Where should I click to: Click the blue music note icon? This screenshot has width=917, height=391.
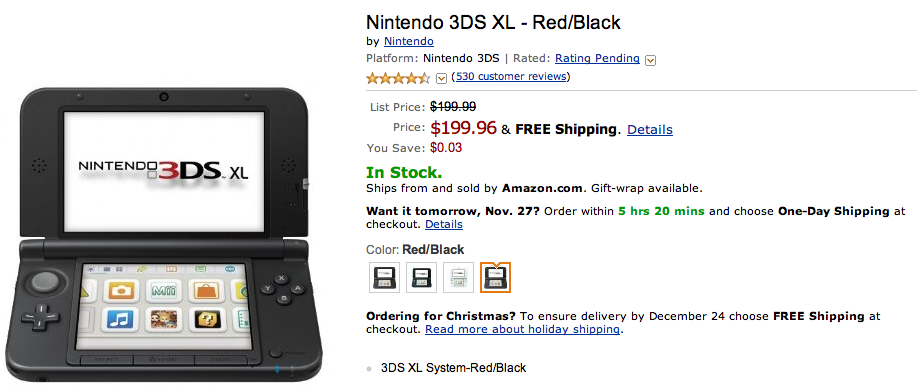click(120, 320)
